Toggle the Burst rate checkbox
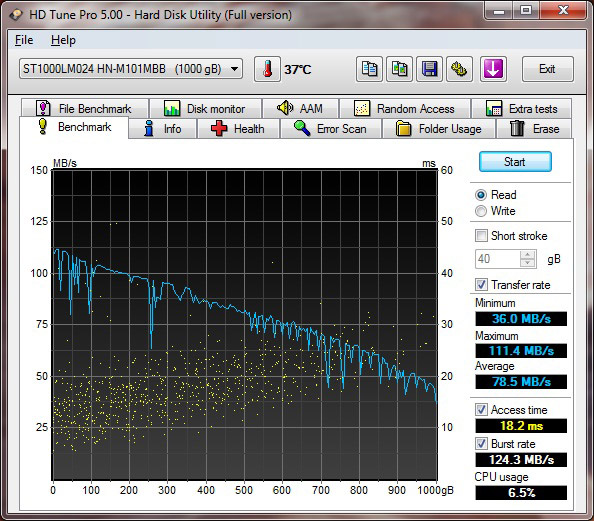Viewport: 594px width, 521px height. pos(481,443)
